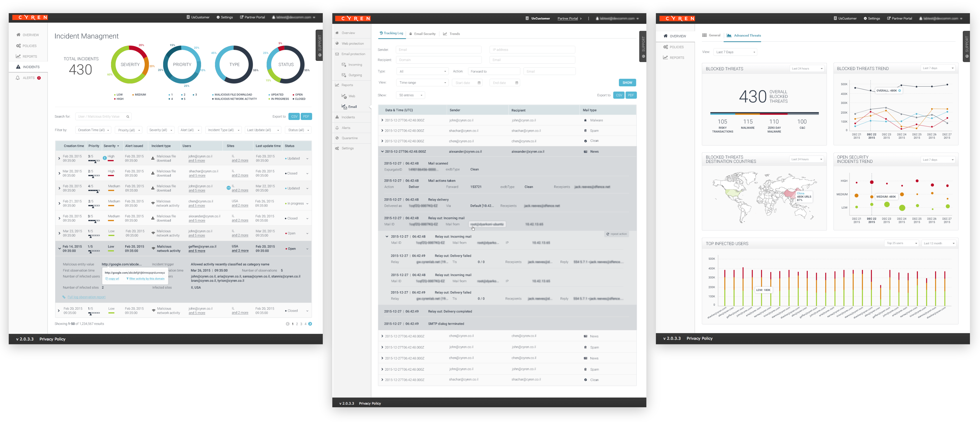Export incidents with CSV button

[294, 117]
